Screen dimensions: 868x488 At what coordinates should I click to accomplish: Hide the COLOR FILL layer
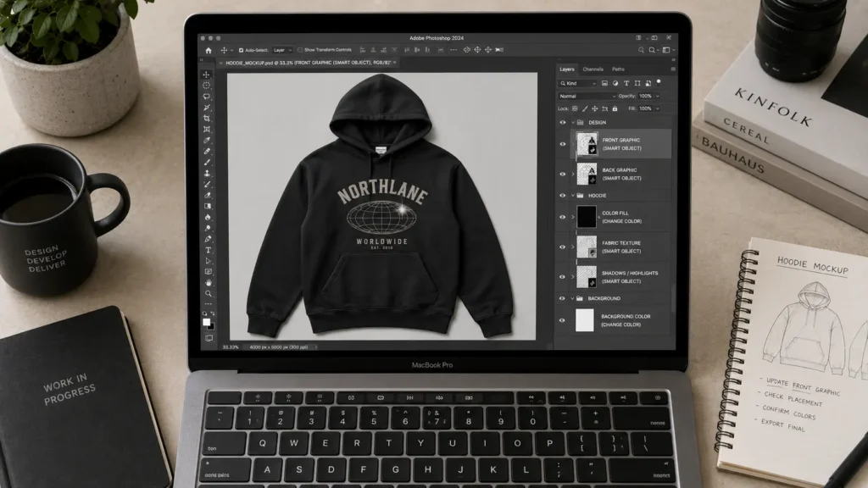[563, 218]
